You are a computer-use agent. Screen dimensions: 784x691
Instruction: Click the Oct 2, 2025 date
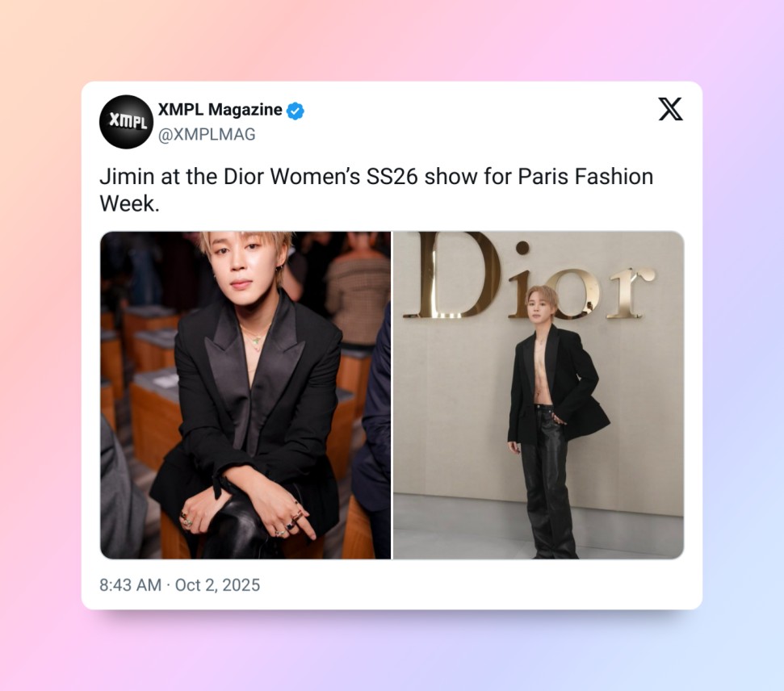click(217, 585)
